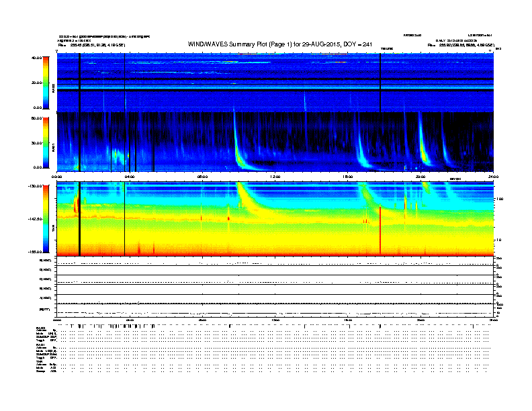Click the -142.50 label on TNR colorbar

35,219
